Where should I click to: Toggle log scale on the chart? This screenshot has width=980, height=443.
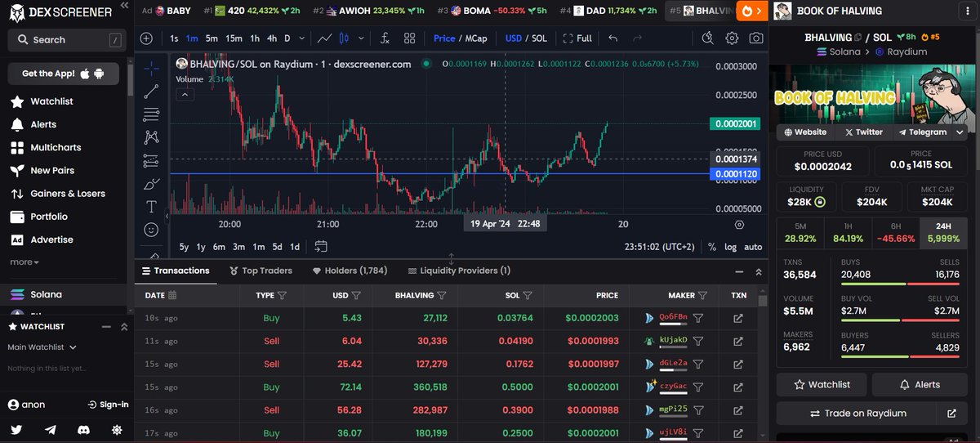click(x=730, y=247)
